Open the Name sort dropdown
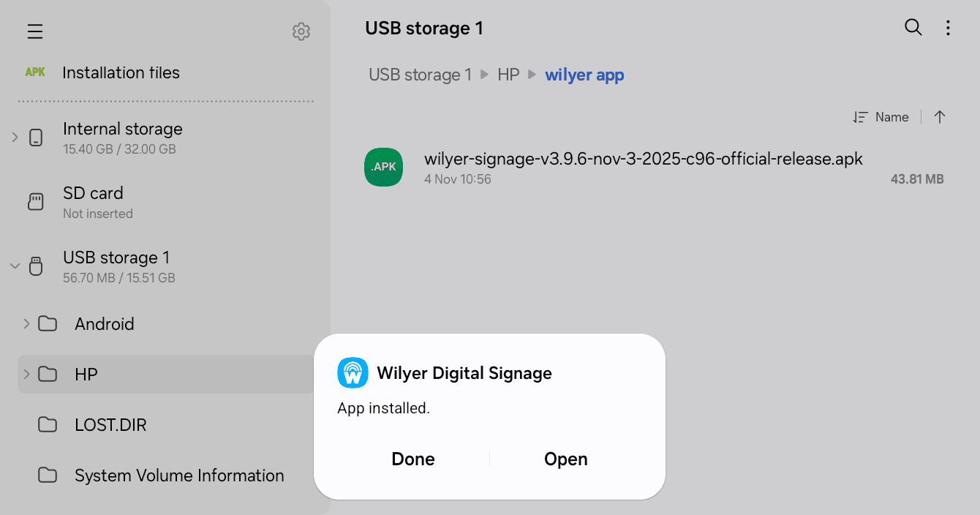The image size is (980, 515). pos(881,117)
